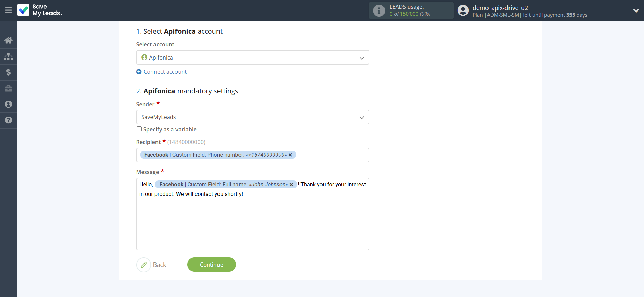Click the Connect account link

[x=165, y=72]
